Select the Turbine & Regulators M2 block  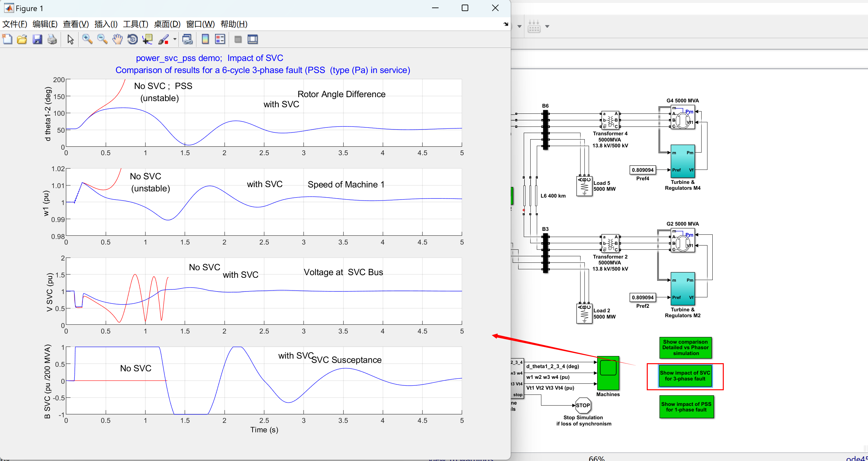coord(683,289)
